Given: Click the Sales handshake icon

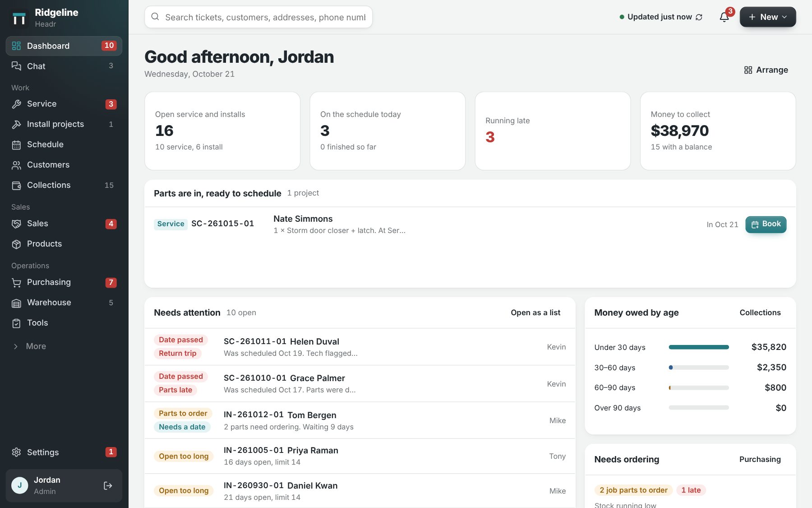Looking at the screenshot, I should coord(16,224).
